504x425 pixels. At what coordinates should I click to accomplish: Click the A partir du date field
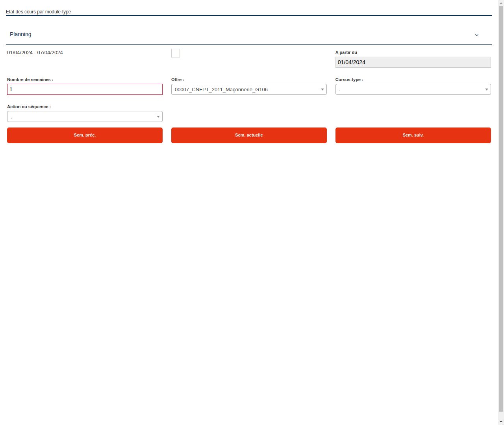click(413, 62)
